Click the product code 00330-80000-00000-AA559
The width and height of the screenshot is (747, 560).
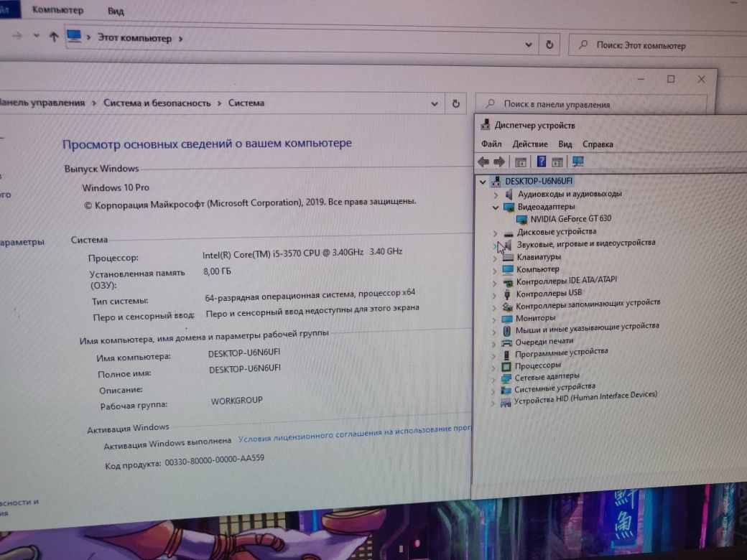[214, 460]
